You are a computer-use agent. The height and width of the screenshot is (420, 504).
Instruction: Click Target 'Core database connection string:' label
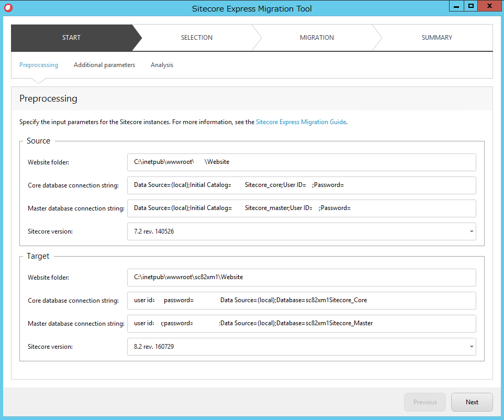[73, 301]
